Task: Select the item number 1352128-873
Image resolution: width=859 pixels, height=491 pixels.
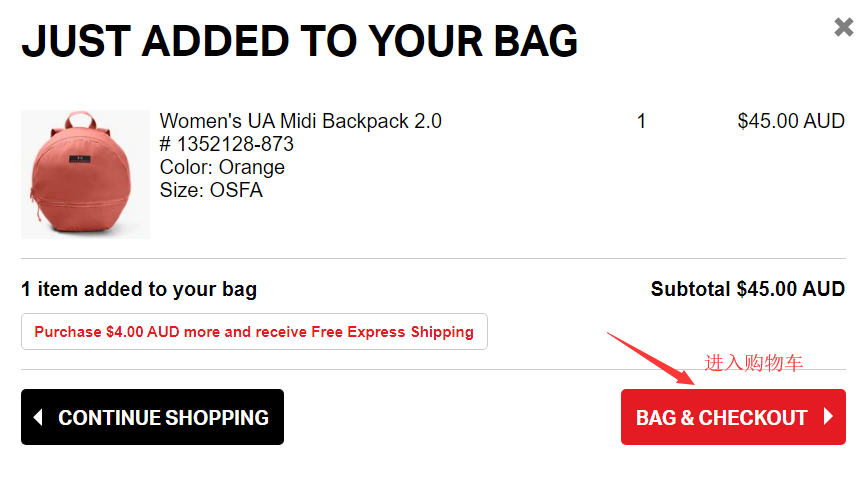Action: click(x=227, y=144)
